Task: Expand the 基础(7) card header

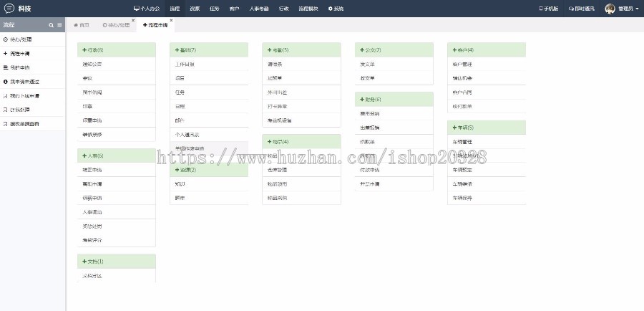Action: [209, 49]
